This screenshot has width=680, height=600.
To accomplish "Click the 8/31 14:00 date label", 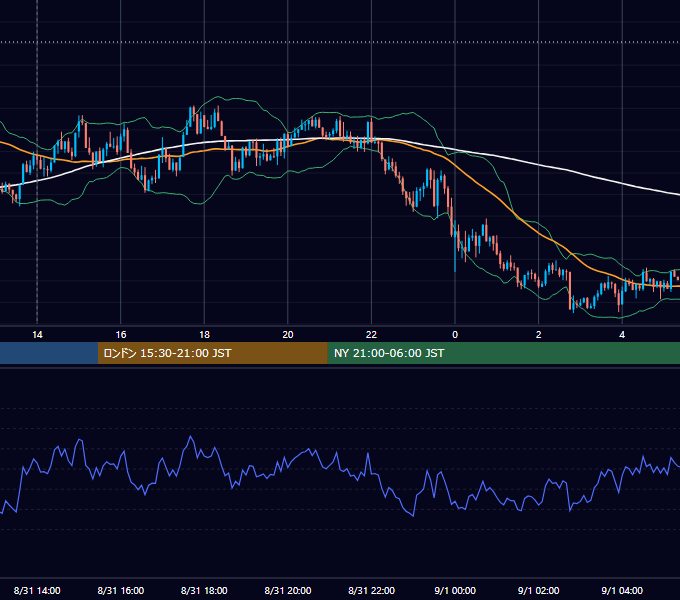I will click(x=37, y=590).
